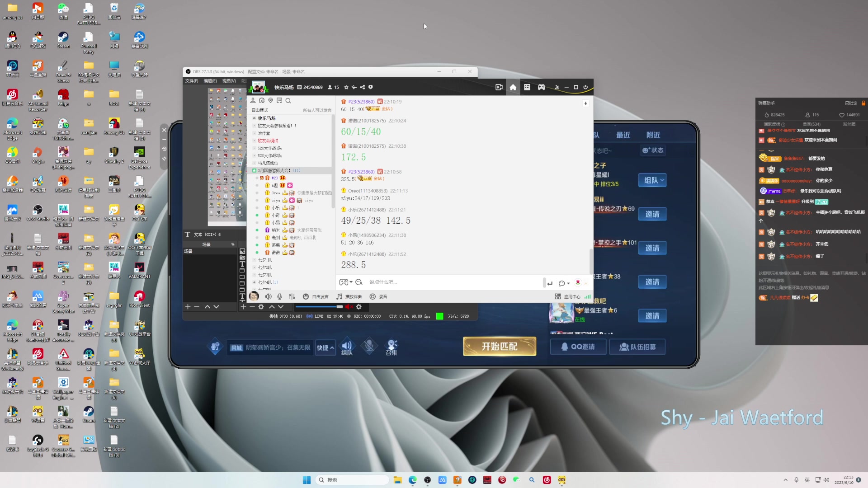Screen dimensions: 868x488
Task: Open the YY game controller icon
Action: (541, 87)
